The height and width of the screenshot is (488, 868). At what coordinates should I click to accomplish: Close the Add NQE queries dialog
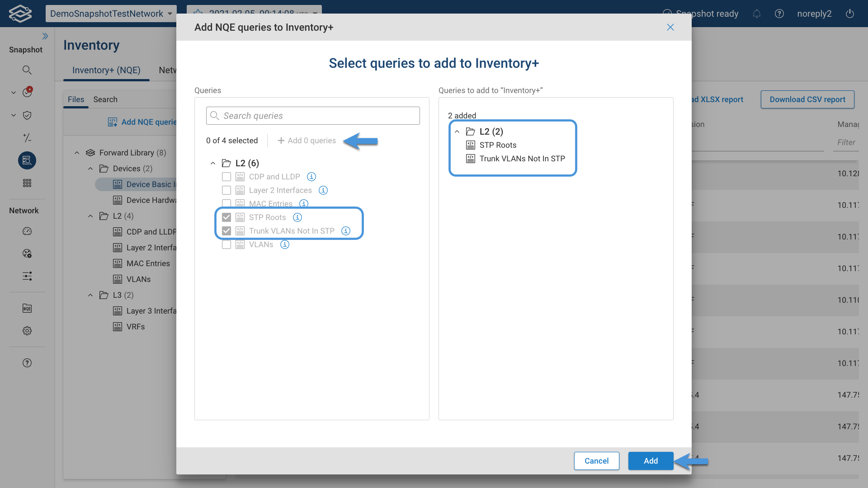coord(670,27)
